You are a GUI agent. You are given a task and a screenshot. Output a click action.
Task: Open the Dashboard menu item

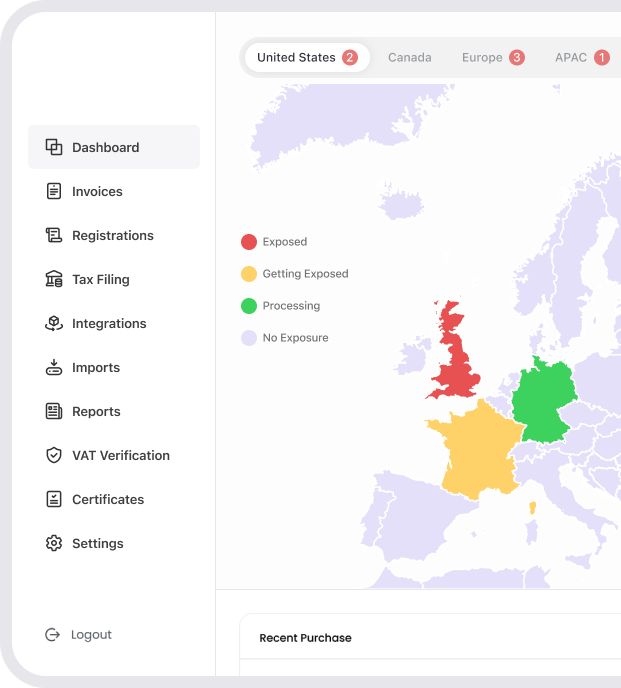click(x=114, y=147)
